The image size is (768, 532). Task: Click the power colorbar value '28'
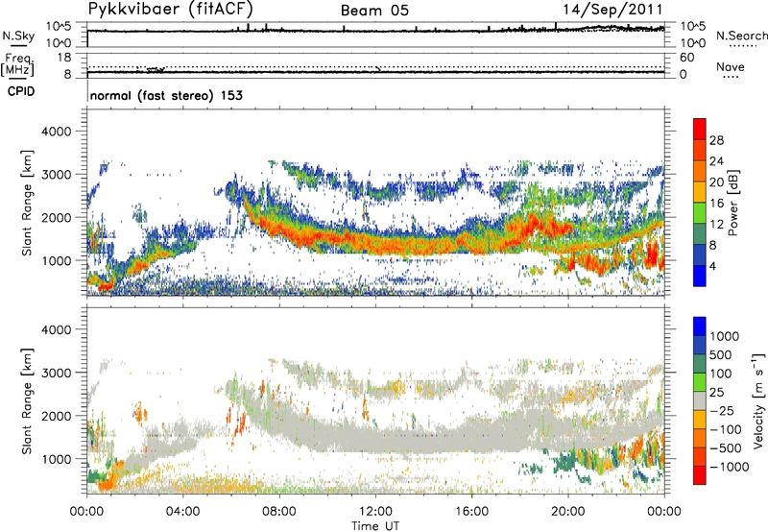(x=716, y=140)
